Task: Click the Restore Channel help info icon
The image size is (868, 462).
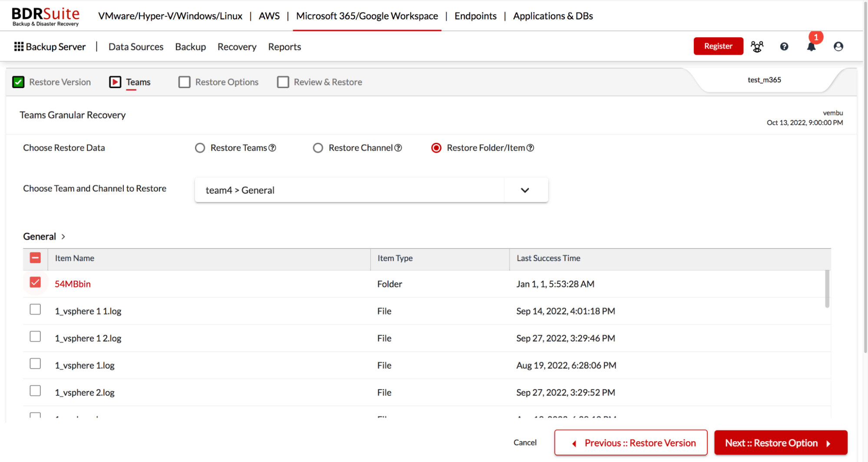Action: click(x=398, y=148)
